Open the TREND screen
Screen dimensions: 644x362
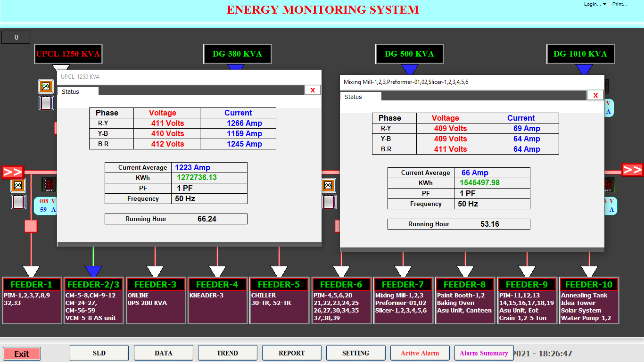227,353
